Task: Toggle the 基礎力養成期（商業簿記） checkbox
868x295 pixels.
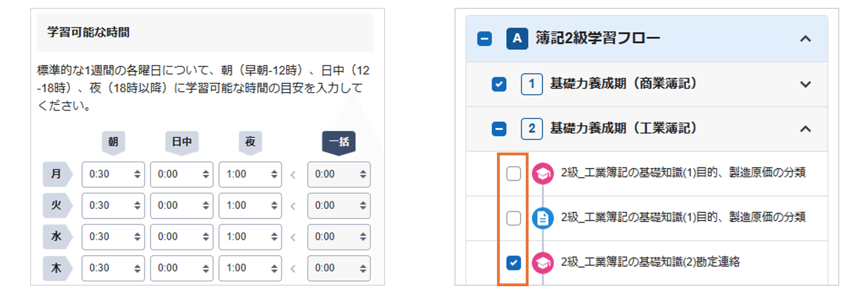Action: (x=499, y=84)
